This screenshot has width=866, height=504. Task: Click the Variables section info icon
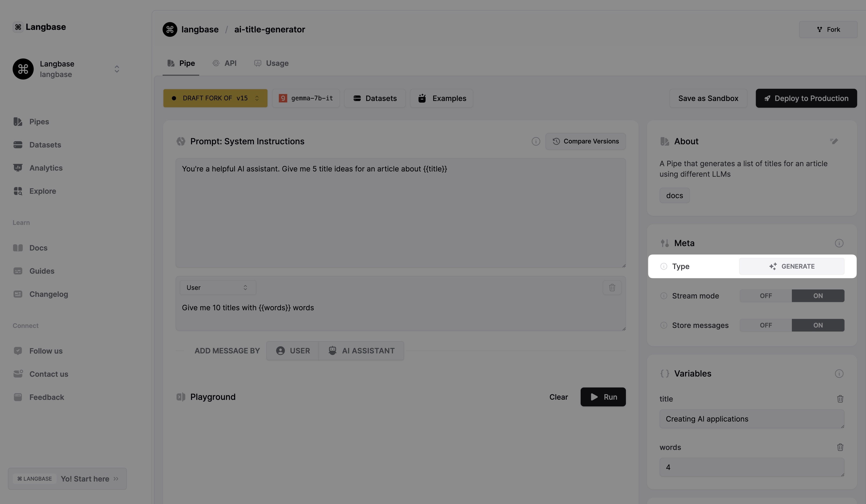(839, 374)
